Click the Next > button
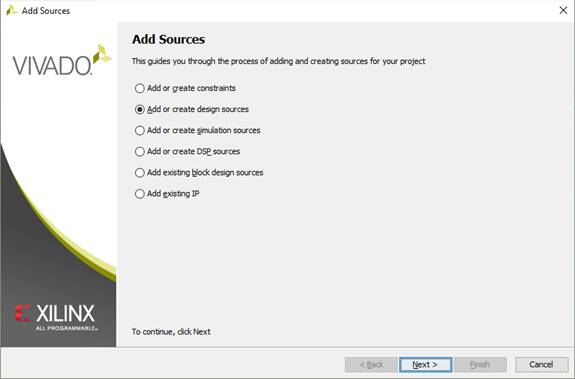Viewport: 575px width, 379px height. 425,364
